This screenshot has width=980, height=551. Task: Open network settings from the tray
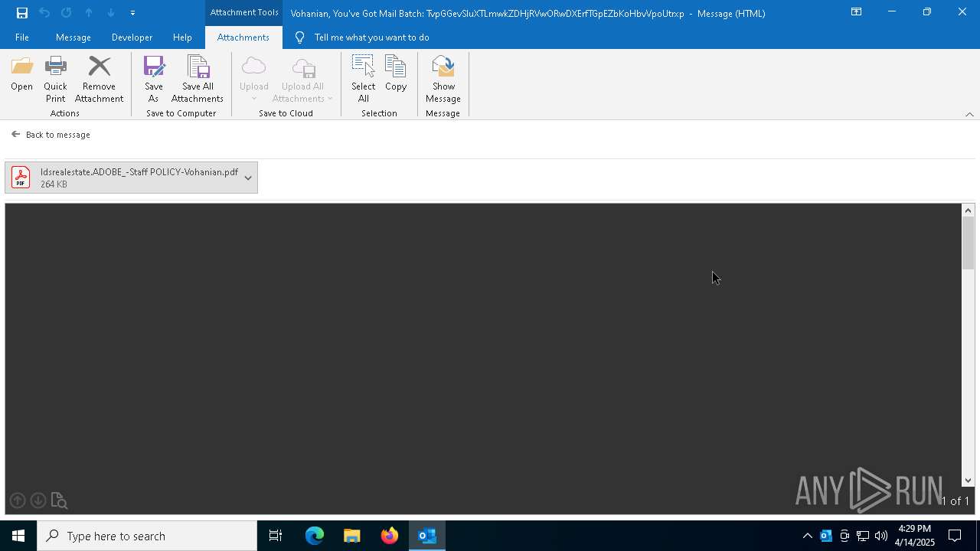tap(862, 536)
